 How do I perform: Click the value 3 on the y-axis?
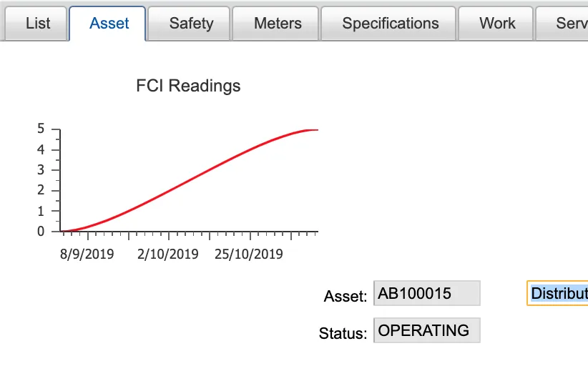point(41,170)
